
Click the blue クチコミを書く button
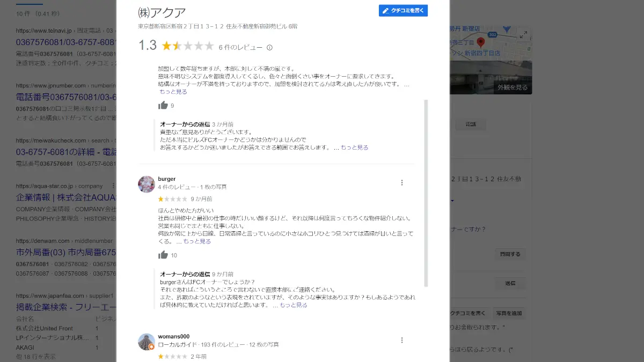[x=403, y=11]
